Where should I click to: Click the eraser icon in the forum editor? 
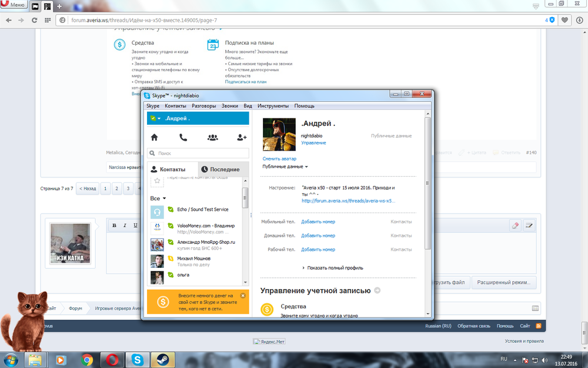515,226
